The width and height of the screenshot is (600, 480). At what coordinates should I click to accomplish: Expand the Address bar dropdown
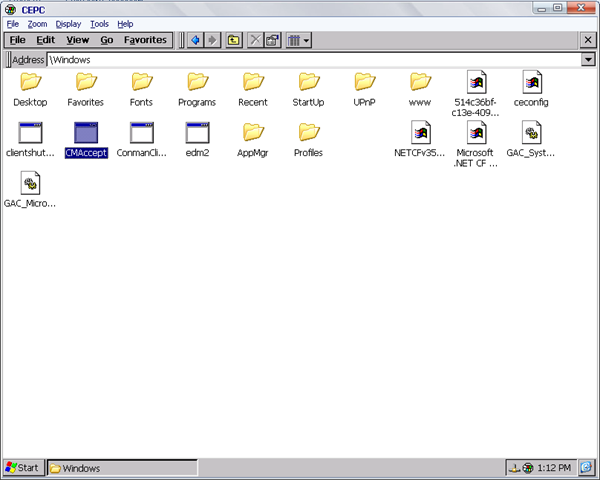click(588, 60)
